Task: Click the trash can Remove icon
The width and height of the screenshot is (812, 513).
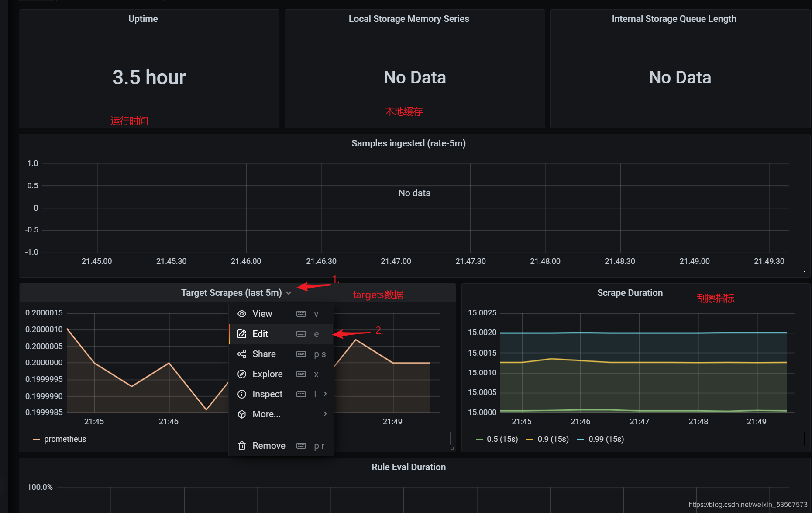Action: [241, 446]
